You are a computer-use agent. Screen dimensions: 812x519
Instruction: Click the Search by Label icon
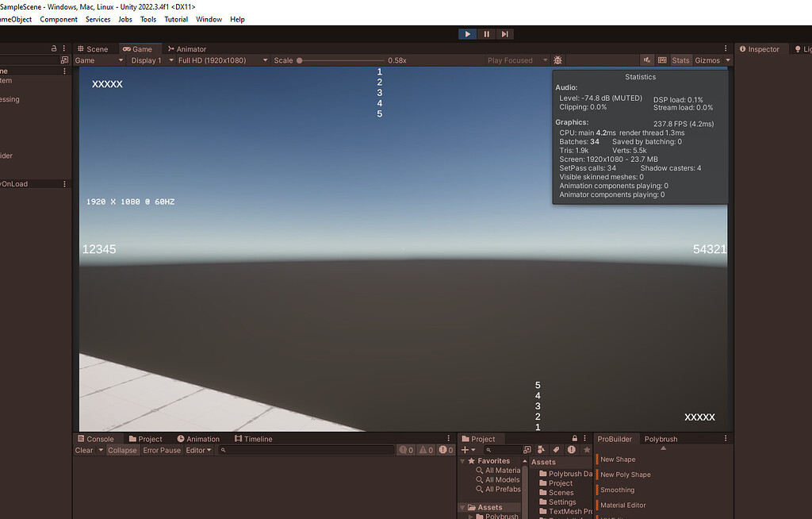pos(556,450)
